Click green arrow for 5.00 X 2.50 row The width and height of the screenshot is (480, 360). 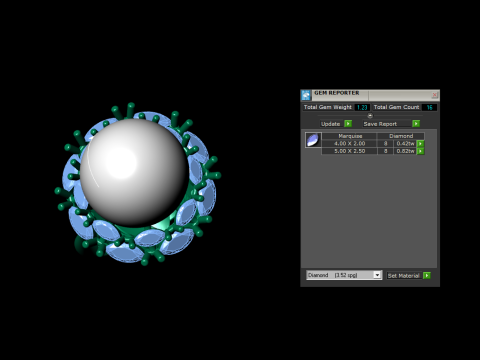[x=421, y=151]
